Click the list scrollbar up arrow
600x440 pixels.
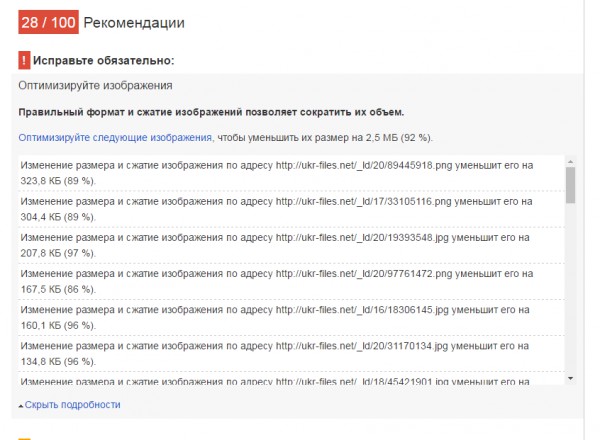[x=571, y=162]
